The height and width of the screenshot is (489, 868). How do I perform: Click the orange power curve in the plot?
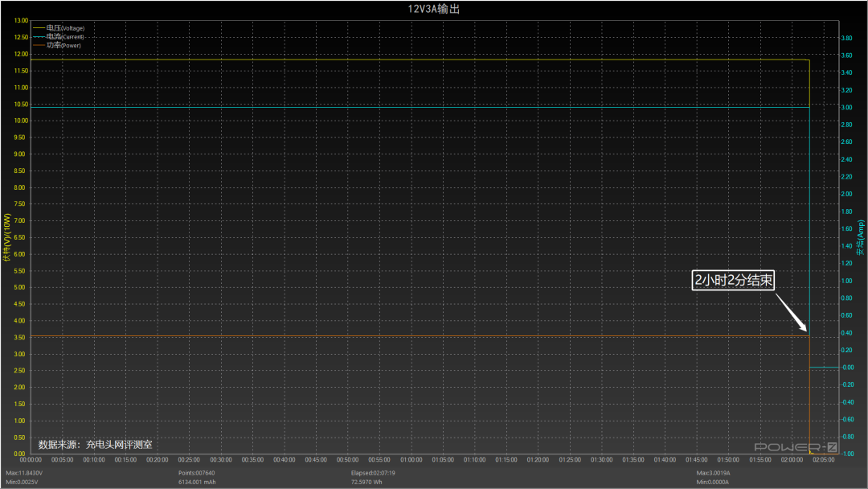(x=420, y=336)
